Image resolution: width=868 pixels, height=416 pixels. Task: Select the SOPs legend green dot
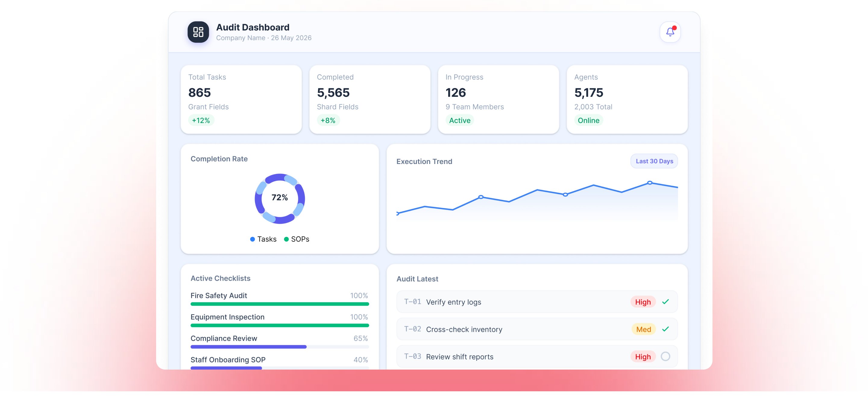[x=286, y=239]
